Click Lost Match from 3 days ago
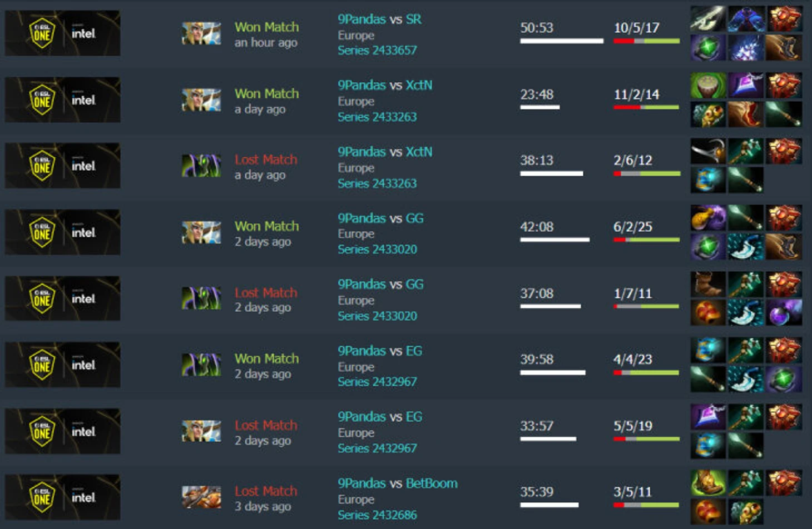This screenshot has height=529, width=812. (x=266, y=491)
